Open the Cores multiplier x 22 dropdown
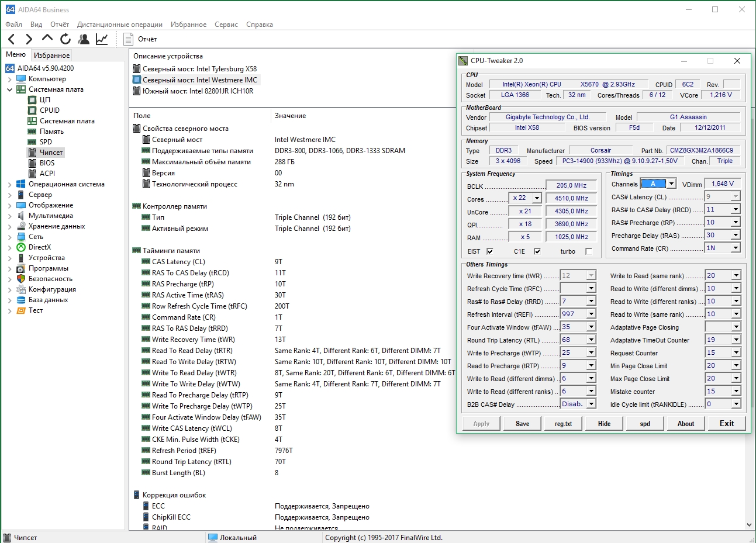This screenshot has width=756, height=543. point(536,198)
